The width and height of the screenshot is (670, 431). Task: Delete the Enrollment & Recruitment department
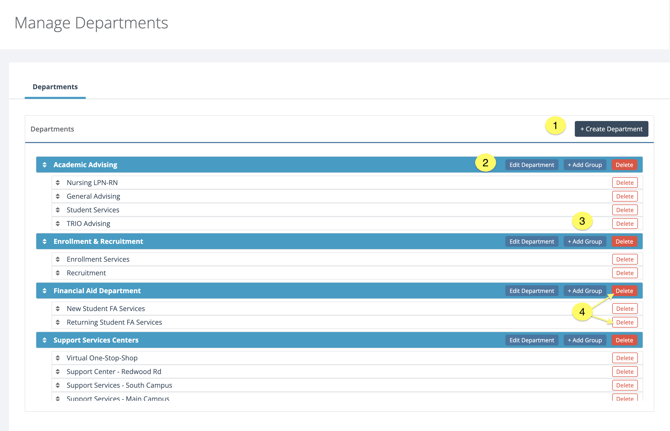tap(624, 242)
